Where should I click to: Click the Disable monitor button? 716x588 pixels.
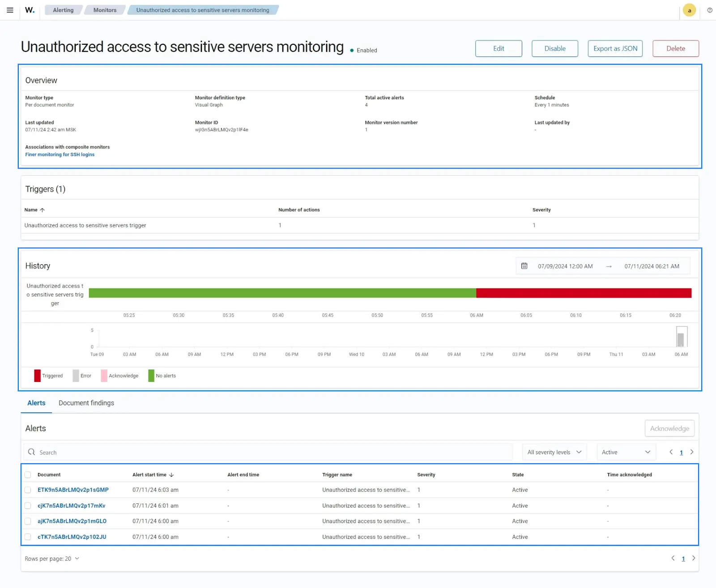click(555, 48)
